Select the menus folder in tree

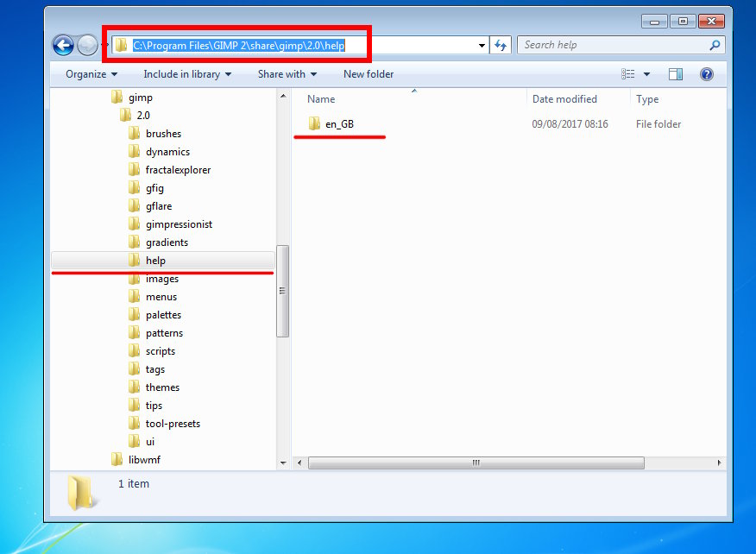coord(161,297)
